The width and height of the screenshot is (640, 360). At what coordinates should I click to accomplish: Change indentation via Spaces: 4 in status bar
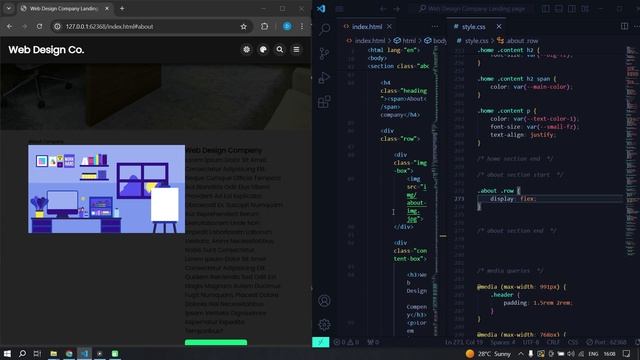[503, 342]
